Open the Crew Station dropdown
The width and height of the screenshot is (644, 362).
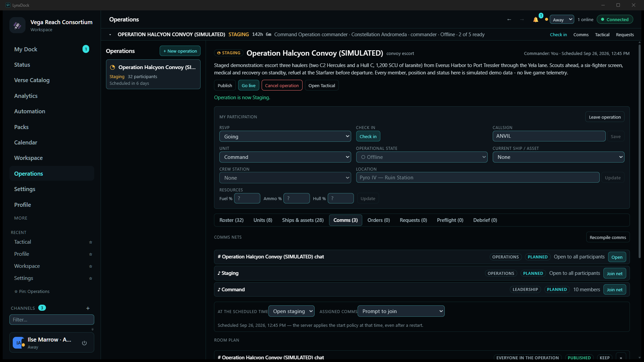[285, 178]
